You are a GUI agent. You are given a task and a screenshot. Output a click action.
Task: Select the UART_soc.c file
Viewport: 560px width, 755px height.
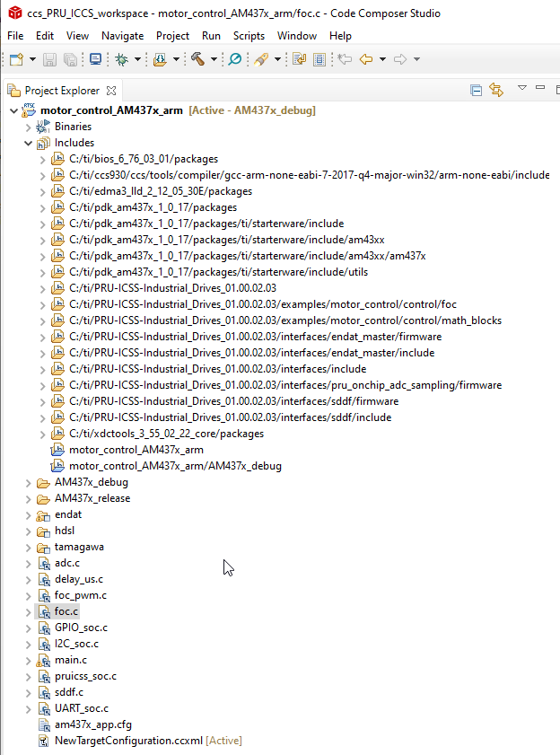[x=82, y=708]
